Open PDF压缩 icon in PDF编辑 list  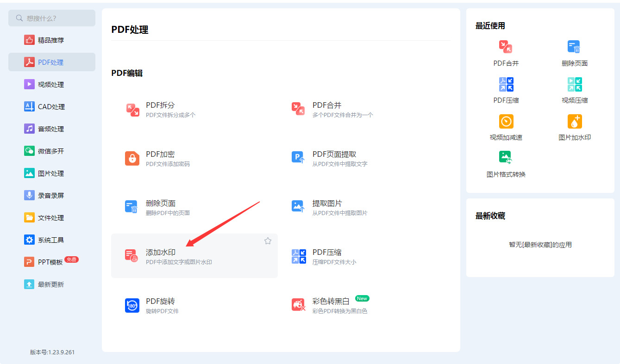(299, 256)
